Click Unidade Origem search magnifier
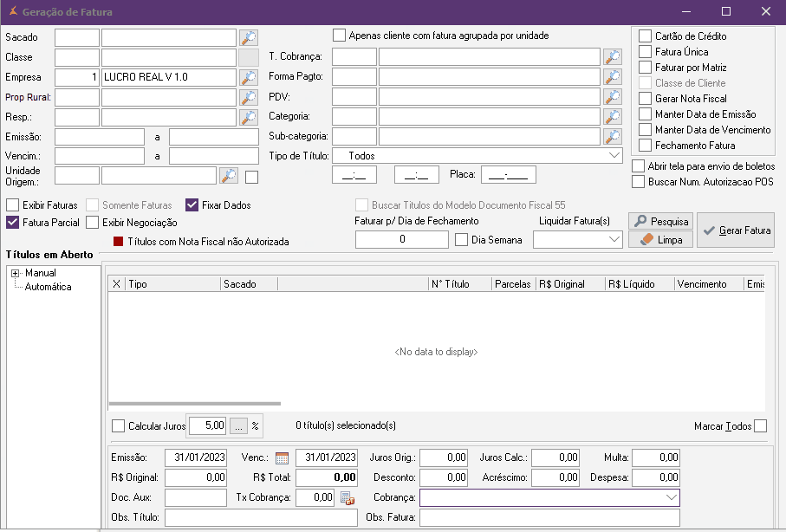Image resolution: width=786 pixels, height=532 pixels. (229, 176)
